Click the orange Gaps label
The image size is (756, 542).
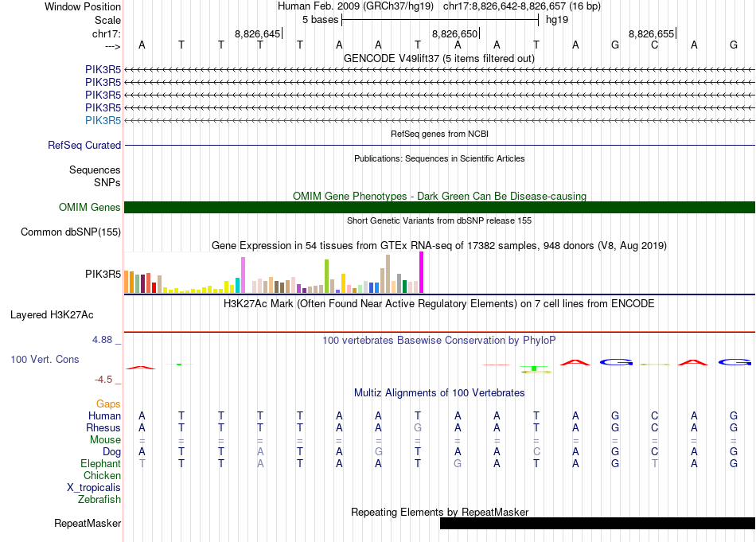click(108, 404)
